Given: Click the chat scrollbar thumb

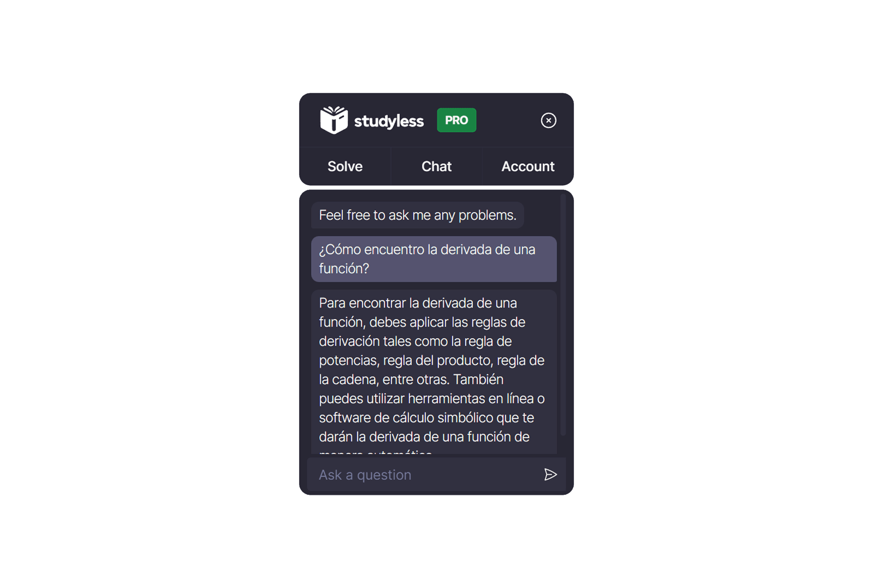Looking at the screenshot, I should 563,314.
